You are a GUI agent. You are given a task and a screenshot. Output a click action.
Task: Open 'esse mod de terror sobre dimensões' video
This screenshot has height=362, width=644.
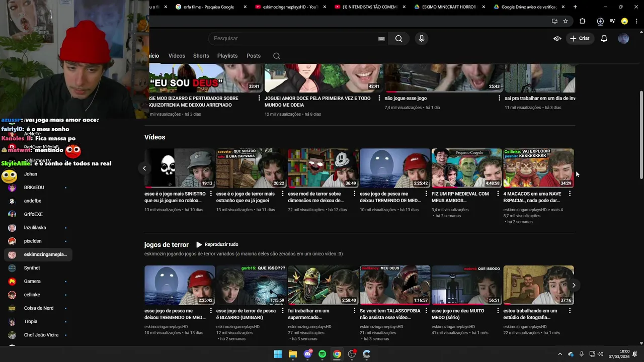pos(315,197)
